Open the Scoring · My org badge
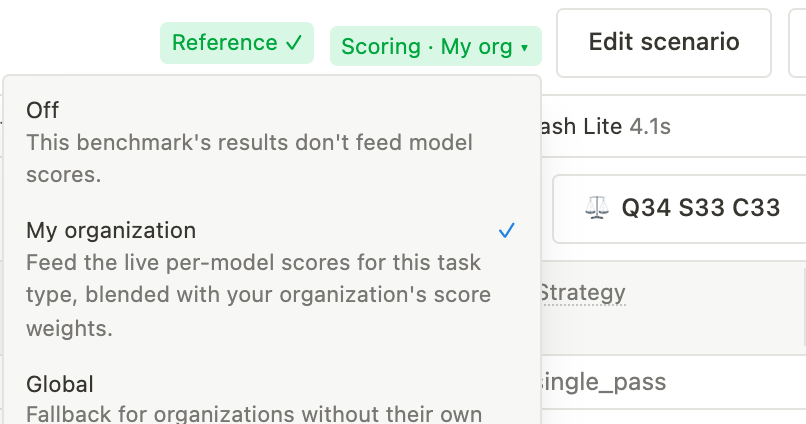The height and width of the screenshot is (424, 806). [435, 46]
